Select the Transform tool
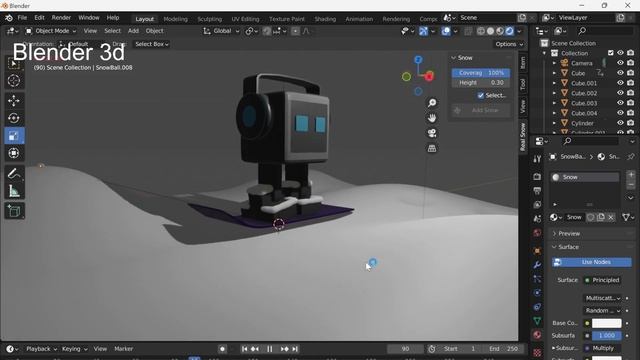The width and height of the screenshot is (640, 360). tap(14, 153)
